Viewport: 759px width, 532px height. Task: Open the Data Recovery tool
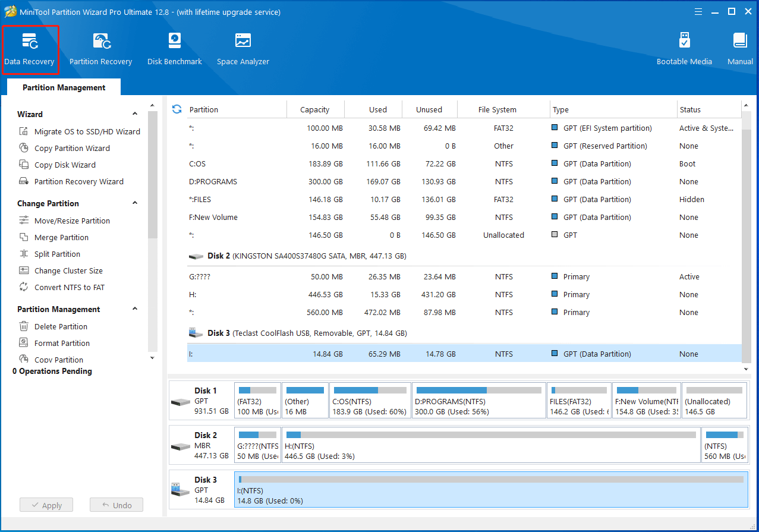30,49
